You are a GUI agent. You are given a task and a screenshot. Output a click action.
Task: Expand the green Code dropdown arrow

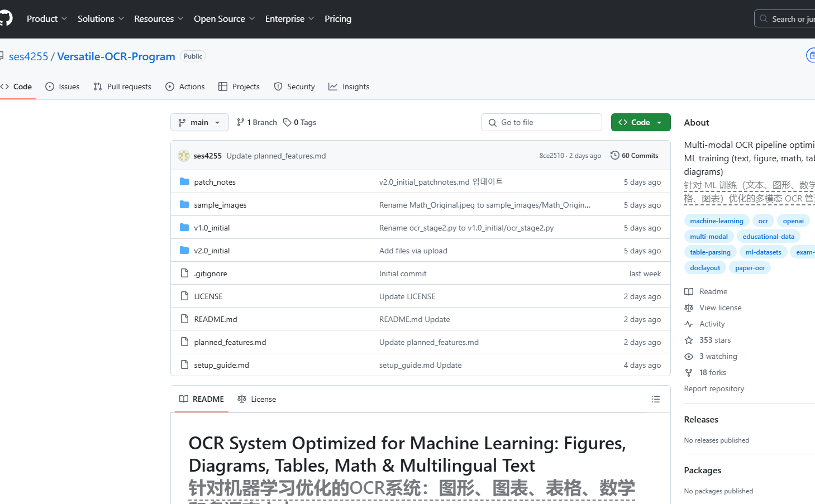[659, 122]
